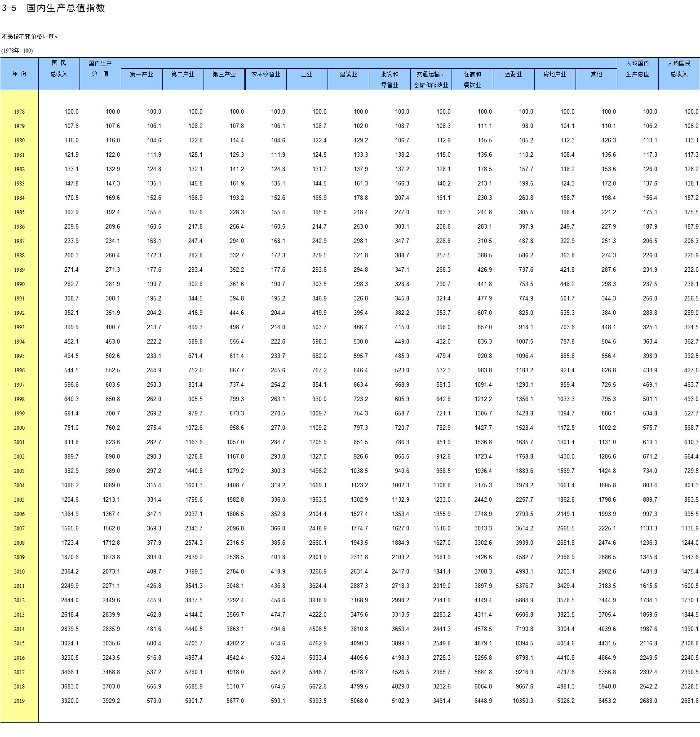Click the 2018 第三产业 value 5310.7
This screenshot has height=737, width=700.
[235, 687]
